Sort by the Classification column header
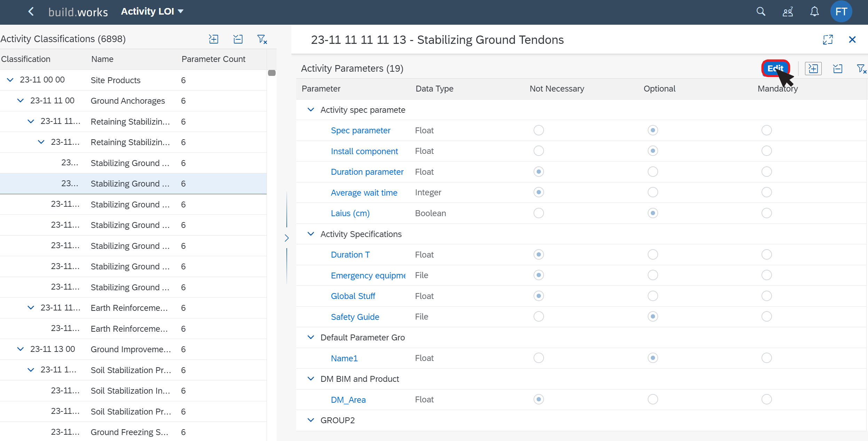This screenshot has height=441, width=868. [x=26, y=59]
